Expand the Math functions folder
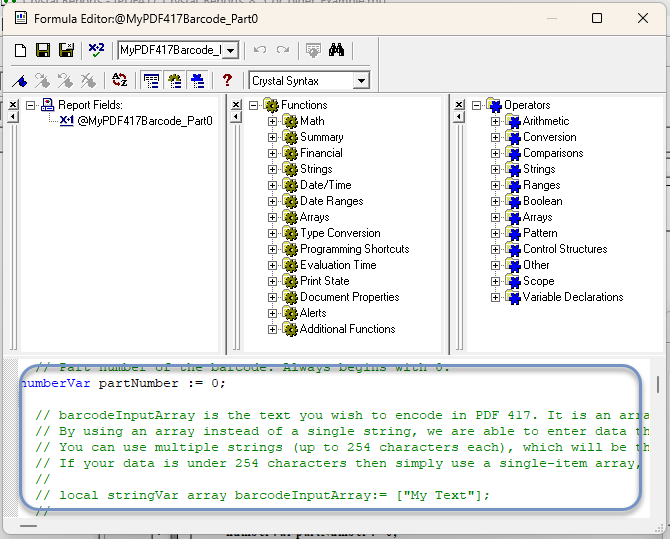 (x=272, y=121)
